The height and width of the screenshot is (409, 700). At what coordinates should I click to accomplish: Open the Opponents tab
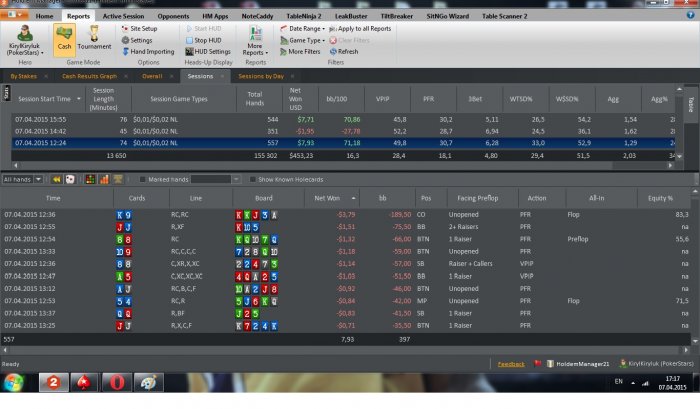pyautogui.click(x=173, y=16)
